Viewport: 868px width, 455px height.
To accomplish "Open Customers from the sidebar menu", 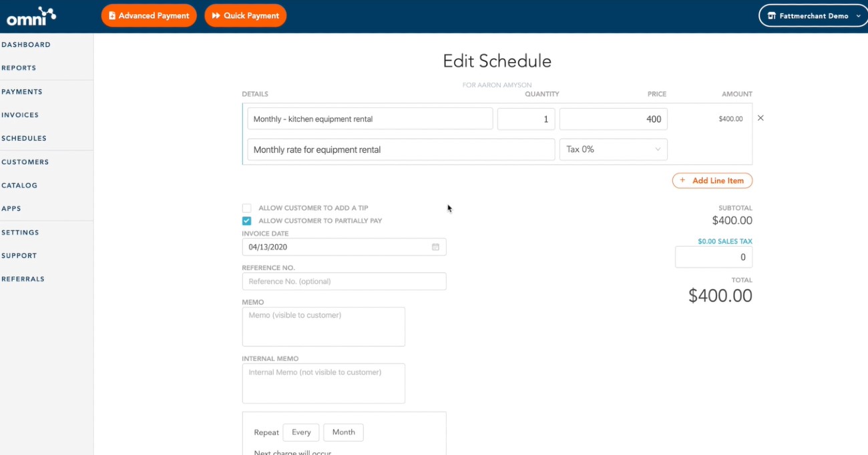I will (x=25, y=162).
